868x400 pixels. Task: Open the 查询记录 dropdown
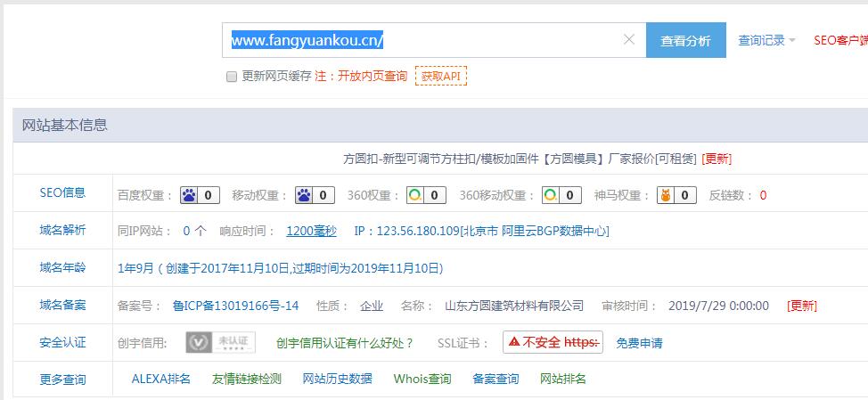[766, 40]
